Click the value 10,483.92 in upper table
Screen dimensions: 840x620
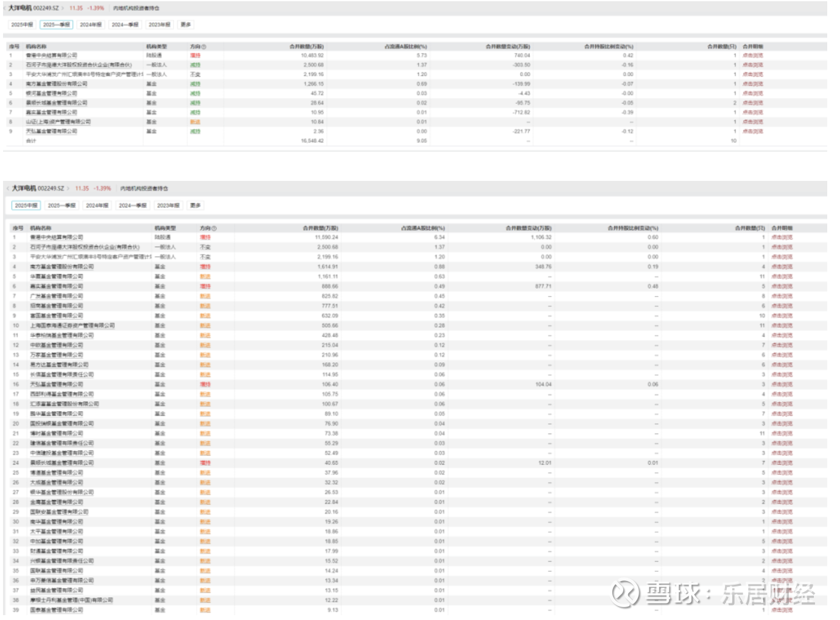pos(312,55)
